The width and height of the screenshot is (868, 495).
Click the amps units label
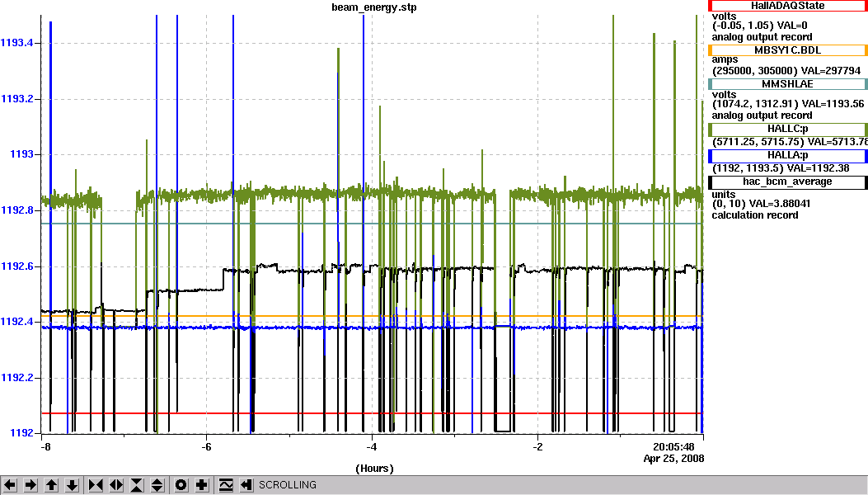(725, 60)
